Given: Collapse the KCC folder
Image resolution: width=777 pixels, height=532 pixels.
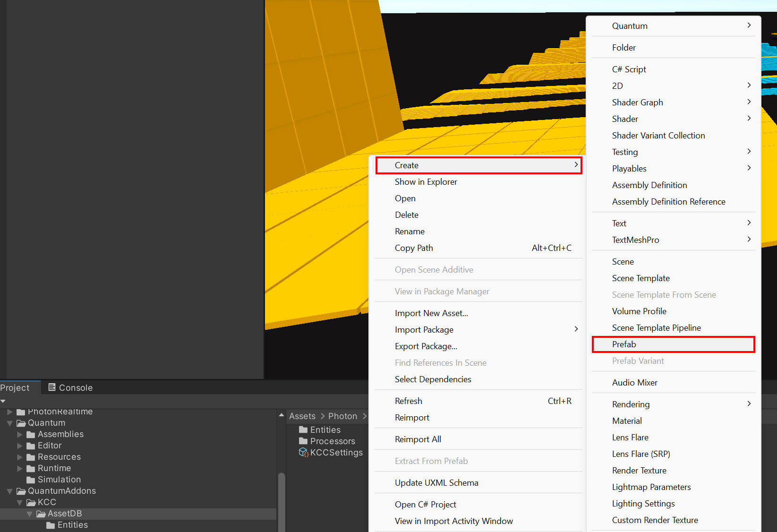Looking at the screenshot, I should click(x=20, y=502).
